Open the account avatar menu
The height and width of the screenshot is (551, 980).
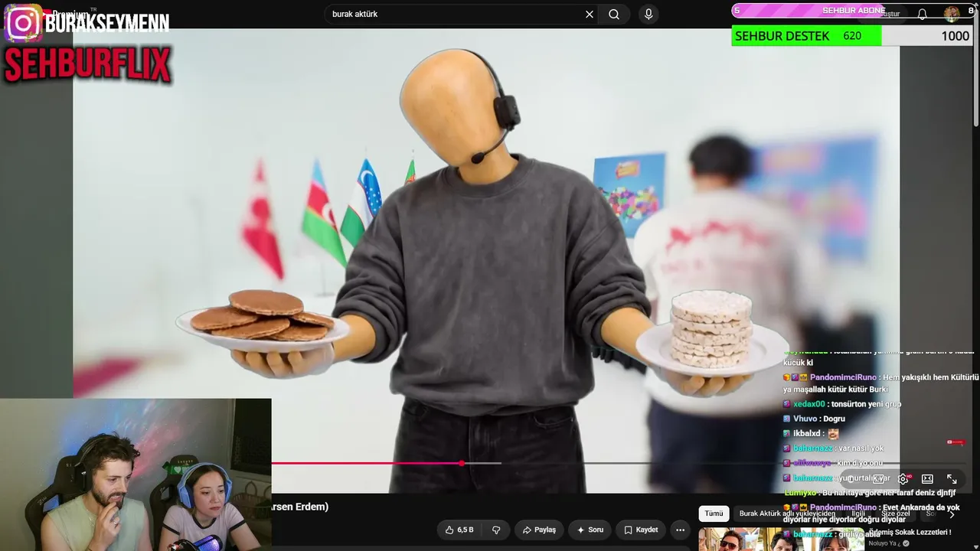pos(952,14)
